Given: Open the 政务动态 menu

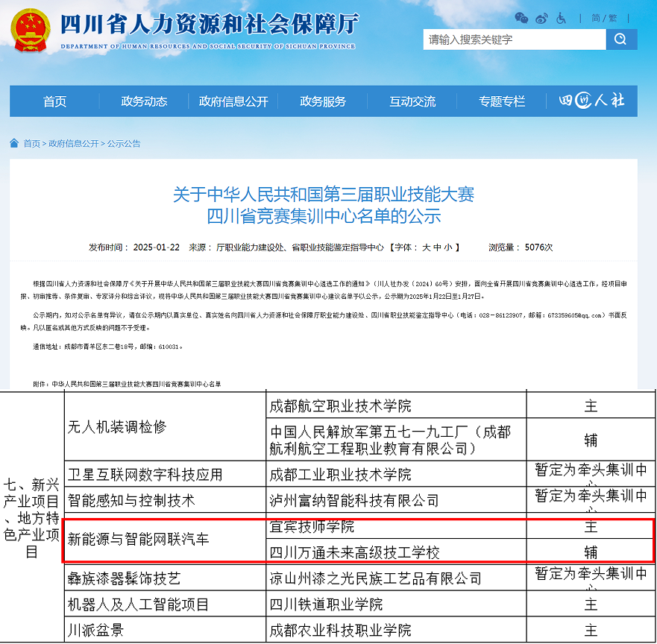Looking at the screenshot, I should point(144,101).
